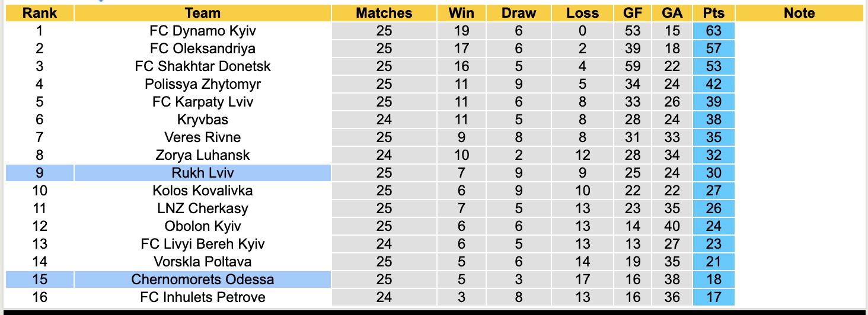Select the GA column header
Image resolution: width=868 pixels, height=315 pixels.
point(672,13)
